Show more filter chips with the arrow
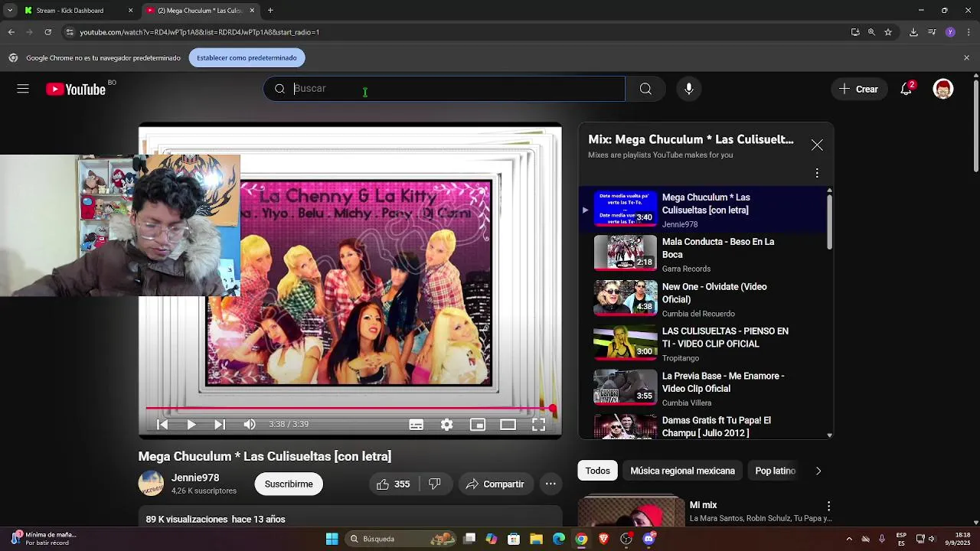 pyautogui.click(x=818, y=471)
